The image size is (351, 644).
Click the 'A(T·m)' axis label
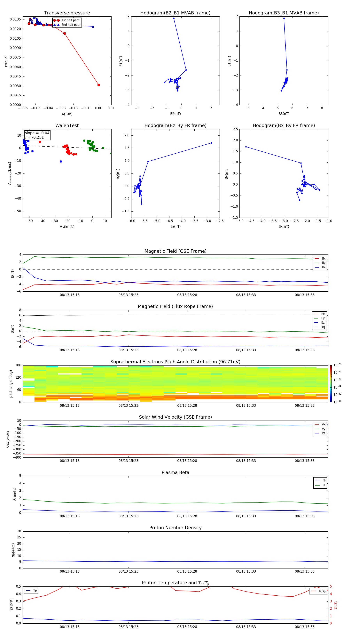coord(67,114)
